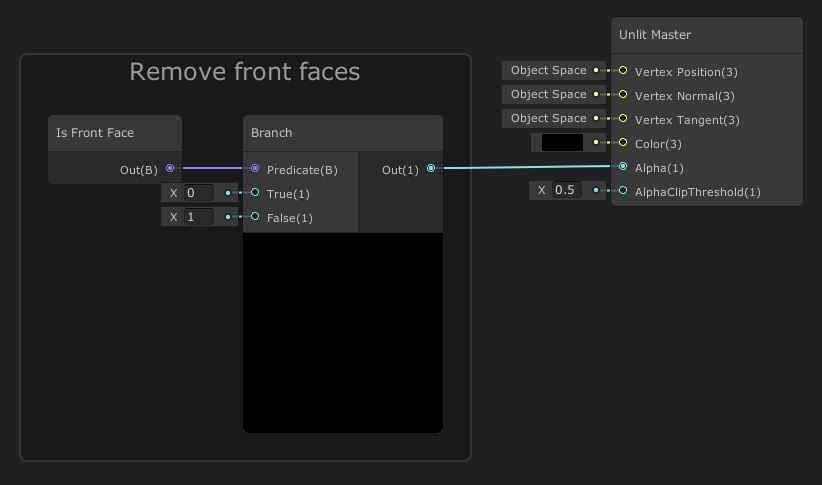Image resolution: width=822 pixels, height=485 pixels.
Task: Click the Vertex Normal(3) label
Action: coord(684,96)
